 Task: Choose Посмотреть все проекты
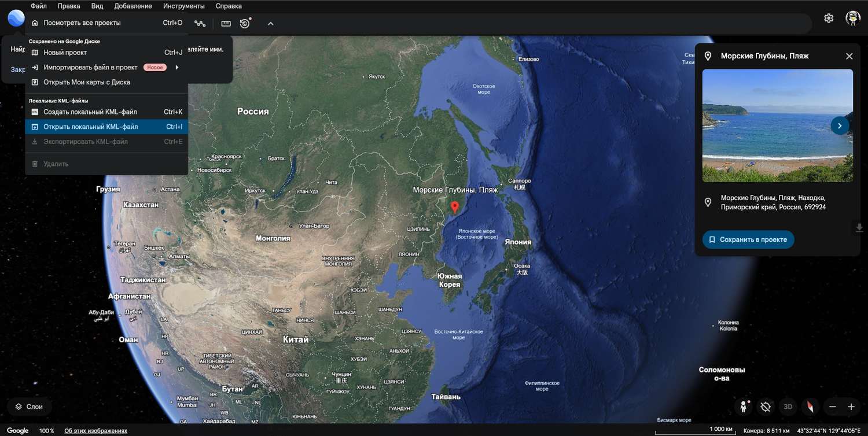click(x=106, y=23)
